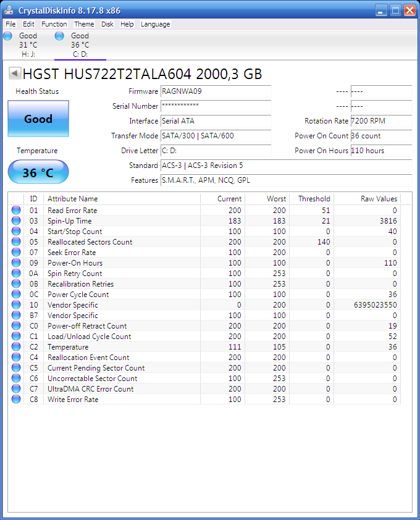This screenshot has height=520, width=420.
Task: Click the 36 °C temperature button
Action: click(x=38, y=172)
